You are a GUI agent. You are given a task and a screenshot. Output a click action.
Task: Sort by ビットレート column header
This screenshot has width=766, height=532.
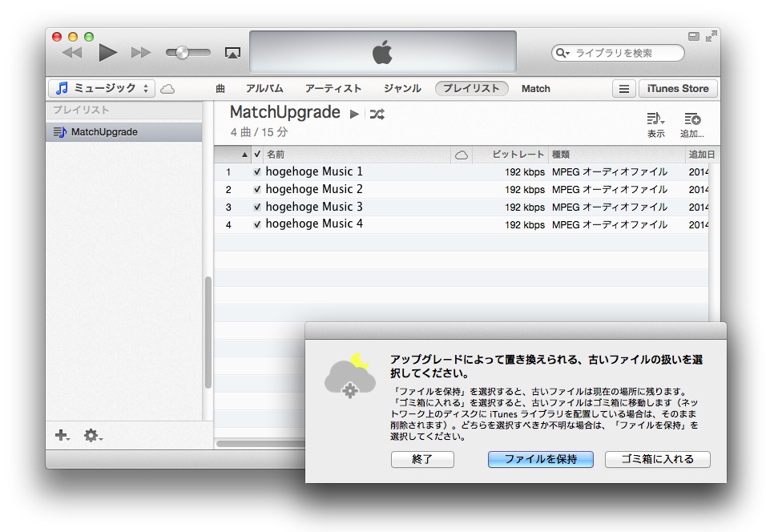click(x=510, y=155)
